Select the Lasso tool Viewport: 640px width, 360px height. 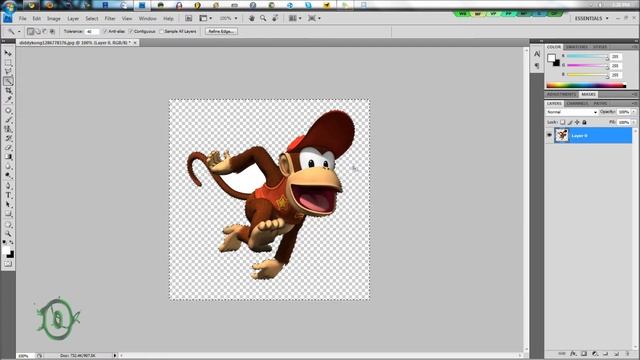(x=8, y=72)
